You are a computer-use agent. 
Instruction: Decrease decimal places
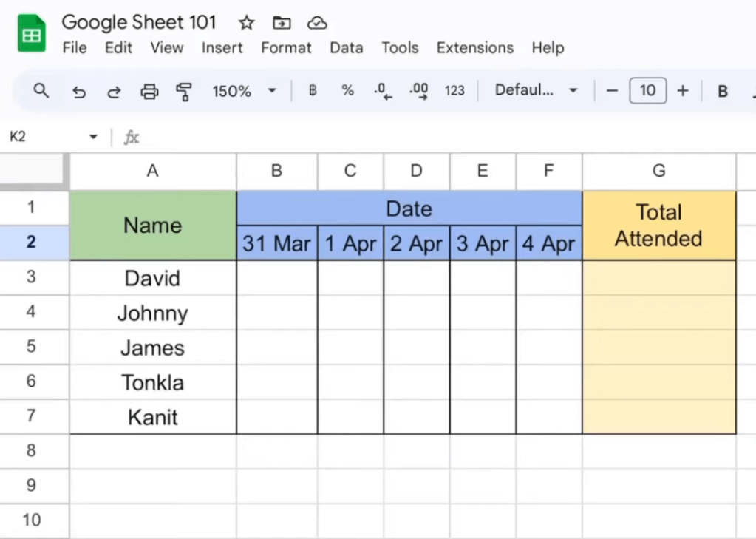coord(382,91)
